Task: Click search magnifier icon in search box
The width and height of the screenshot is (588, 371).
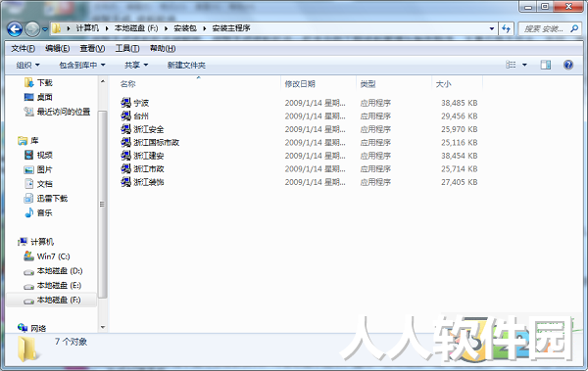Action: pyautogui.click(x=574, y=28)
